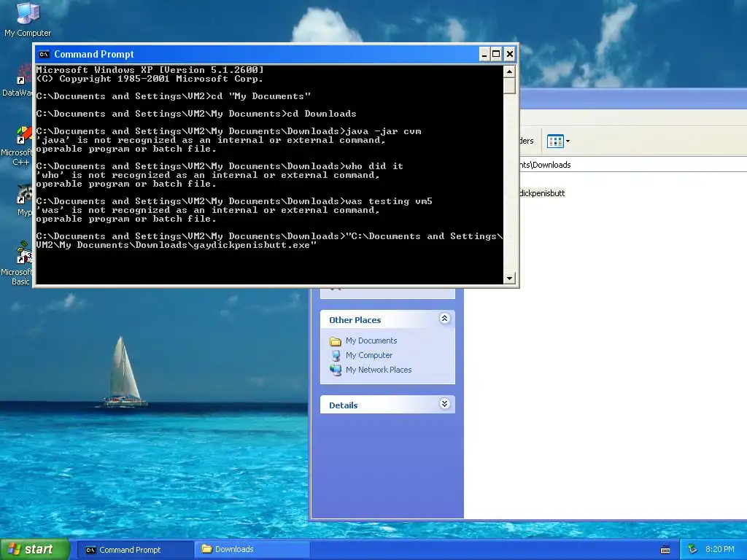
Task: Click the My Network Places globe icon
Action: [x=336, y=370]
